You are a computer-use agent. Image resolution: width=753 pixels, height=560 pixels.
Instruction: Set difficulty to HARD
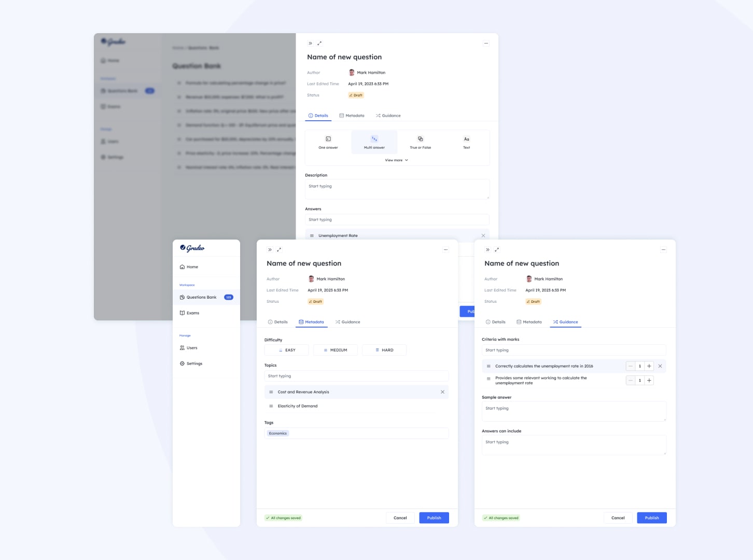pos(384,350)
